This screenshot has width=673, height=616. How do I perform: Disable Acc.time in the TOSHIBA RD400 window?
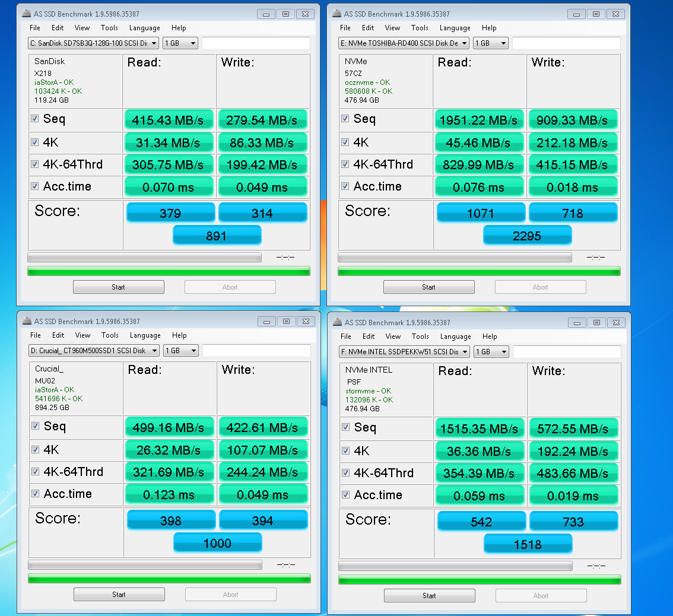345,186
